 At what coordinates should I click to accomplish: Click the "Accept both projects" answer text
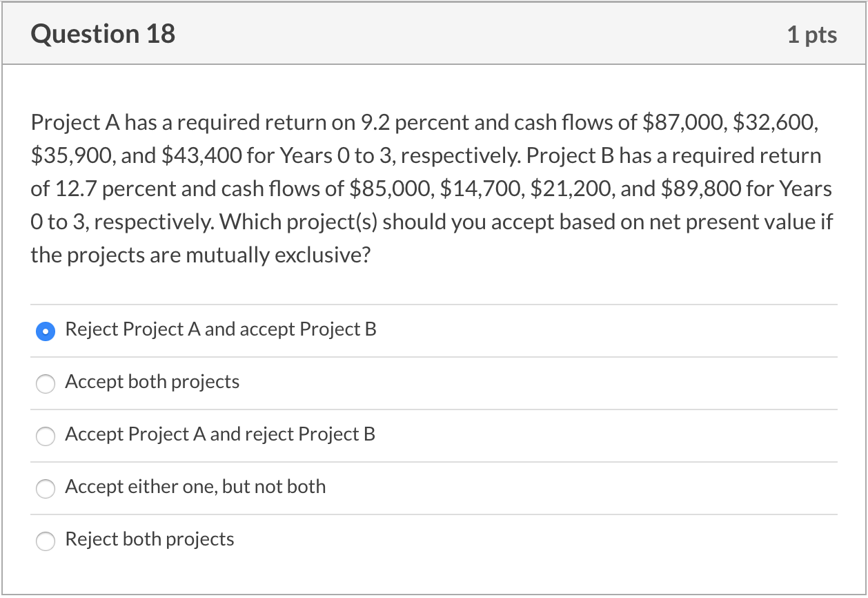point(152,383)
